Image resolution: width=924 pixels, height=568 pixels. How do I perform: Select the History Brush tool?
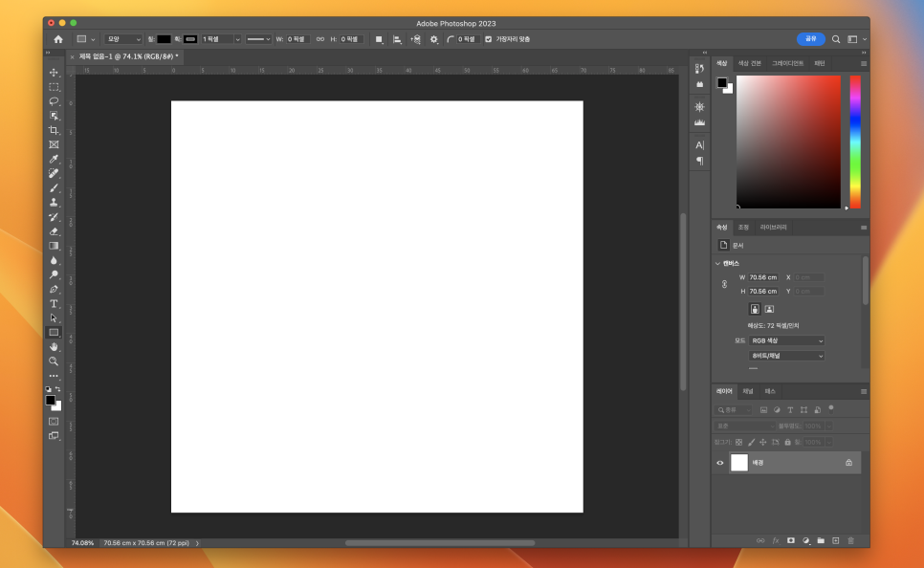click(54, 217)
